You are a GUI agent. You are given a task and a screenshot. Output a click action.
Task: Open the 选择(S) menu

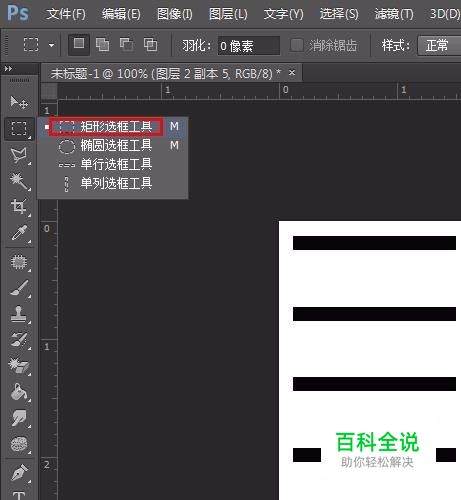(x=339, y=14)
